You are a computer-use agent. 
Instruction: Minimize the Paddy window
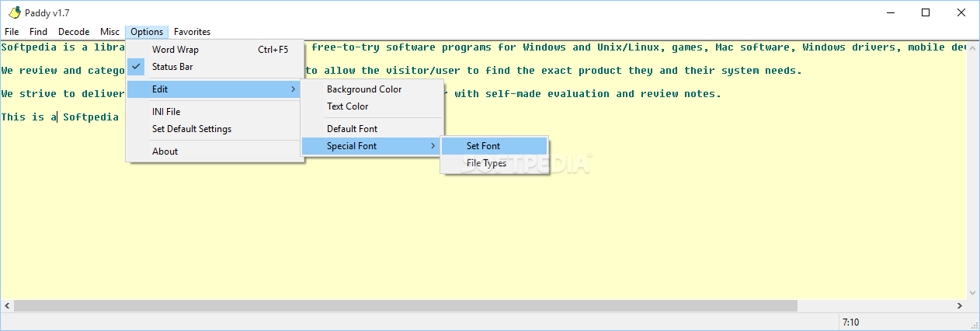(x=890, y=12)
